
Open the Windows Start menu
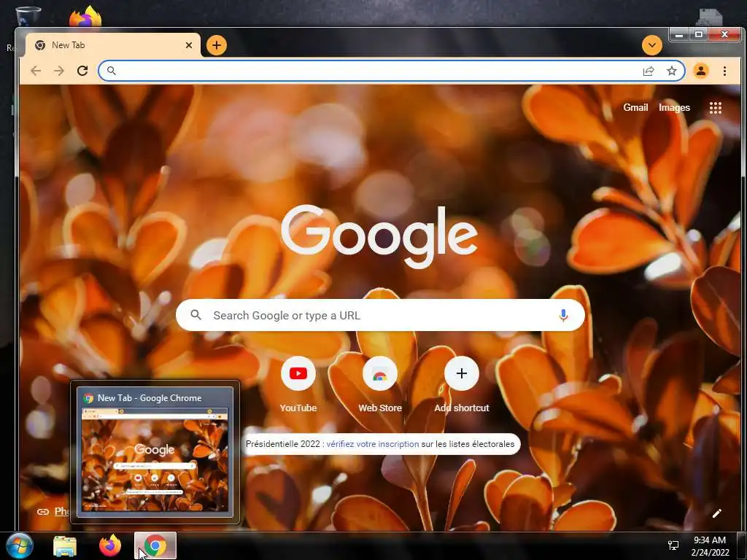point(20,545)
